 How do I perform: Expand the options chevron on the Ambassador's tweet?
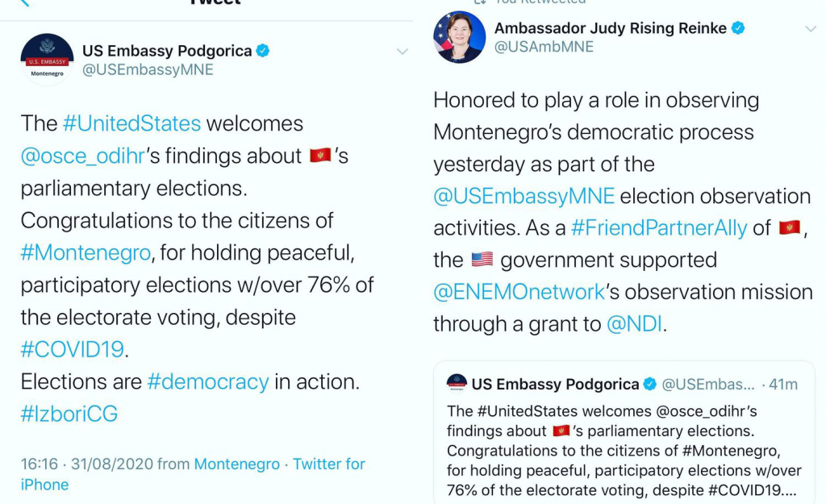(x=811, y=29)
